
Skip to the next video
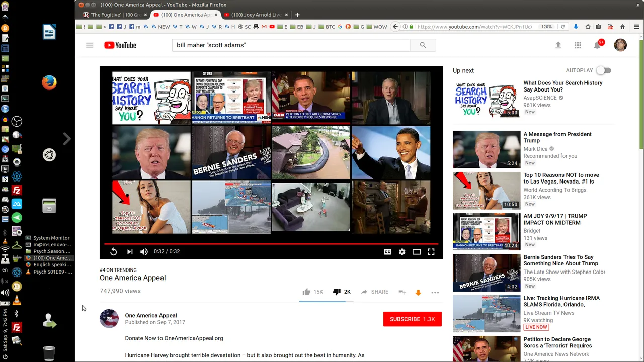(x=129, y=252)
